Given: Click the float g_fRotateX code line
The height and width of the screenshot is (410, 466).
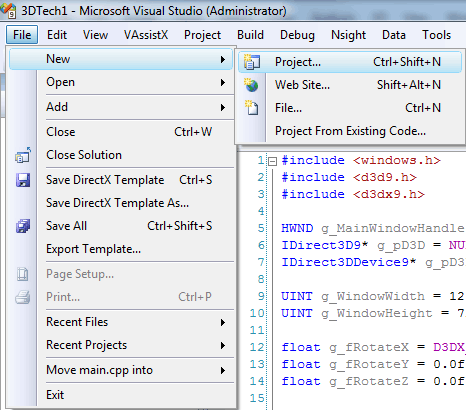Looking at the screenshot, I should 373,347.
